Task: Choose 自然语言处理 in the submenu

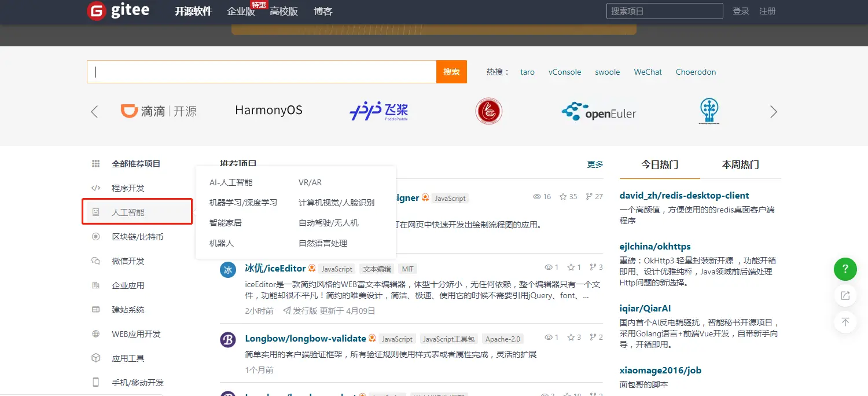Action: [x=323, y=243]
